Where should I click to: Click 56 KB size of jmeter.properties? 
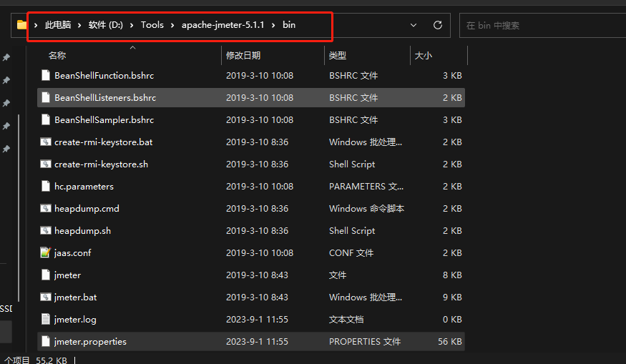450,342
